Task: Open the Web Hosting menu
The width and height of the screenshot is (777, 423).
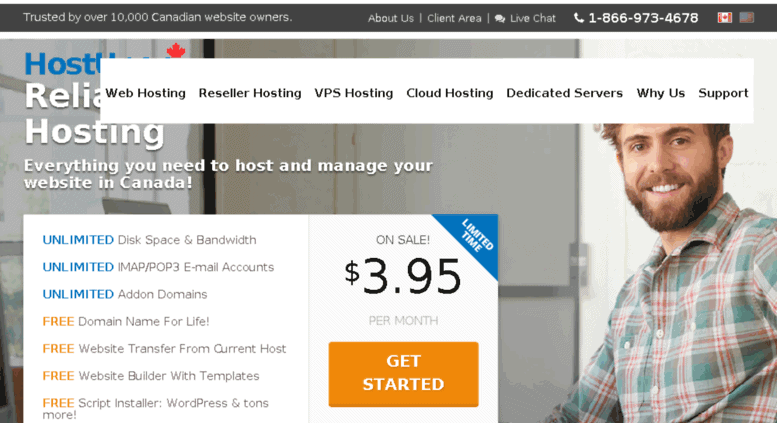Action: (145, 93)
